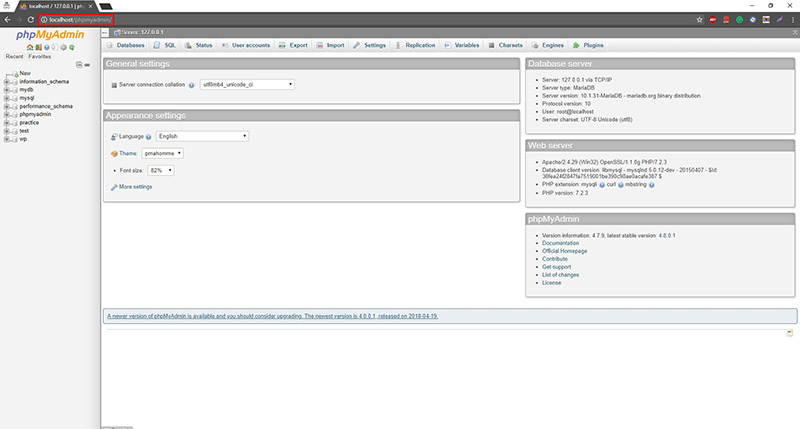Viewport: 800px width, 429px height.
Task: Expand the information_schema database node
Action: 7,82
